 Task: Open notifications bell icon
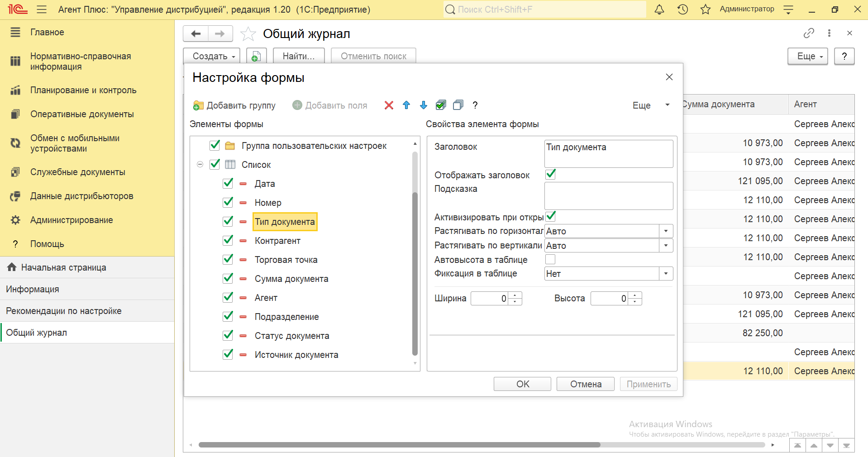(659, 10)
